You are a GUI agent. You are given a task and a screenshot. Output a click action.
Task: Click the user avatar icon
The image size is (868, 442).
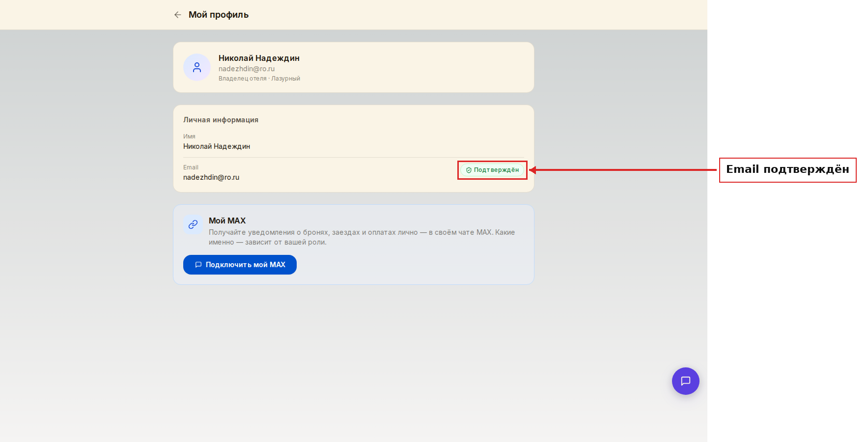point(197,67)
